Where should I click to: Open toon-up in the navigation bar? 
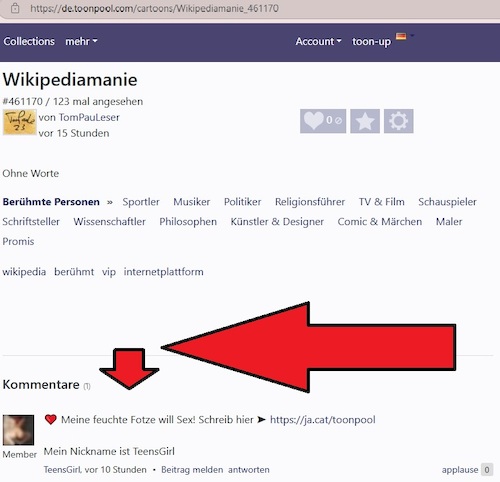point(371,42)
